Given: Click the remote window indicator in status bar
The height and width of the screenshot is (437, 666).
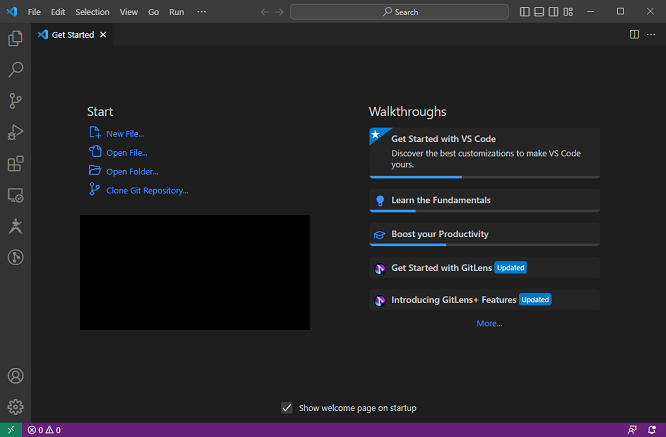Looking at the screenshot, I should [x=11, y=430].
